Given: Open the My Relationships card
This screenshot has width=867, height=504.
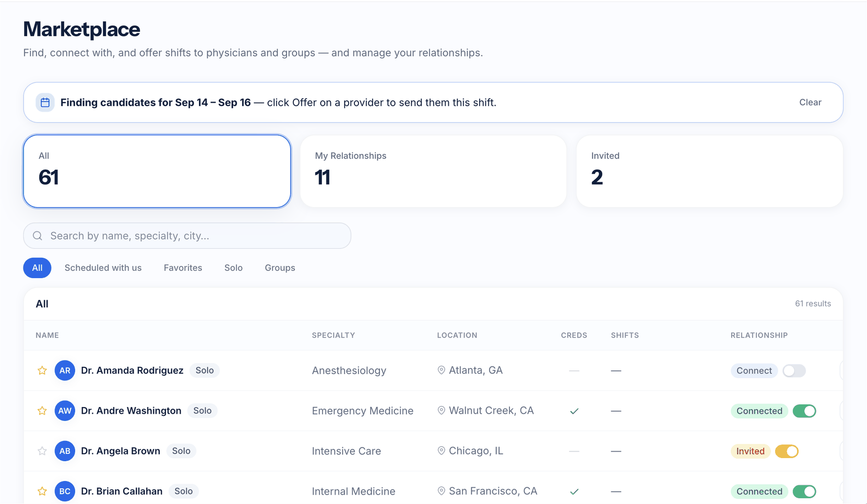Looking at the screenshot, I should (433, 171).
